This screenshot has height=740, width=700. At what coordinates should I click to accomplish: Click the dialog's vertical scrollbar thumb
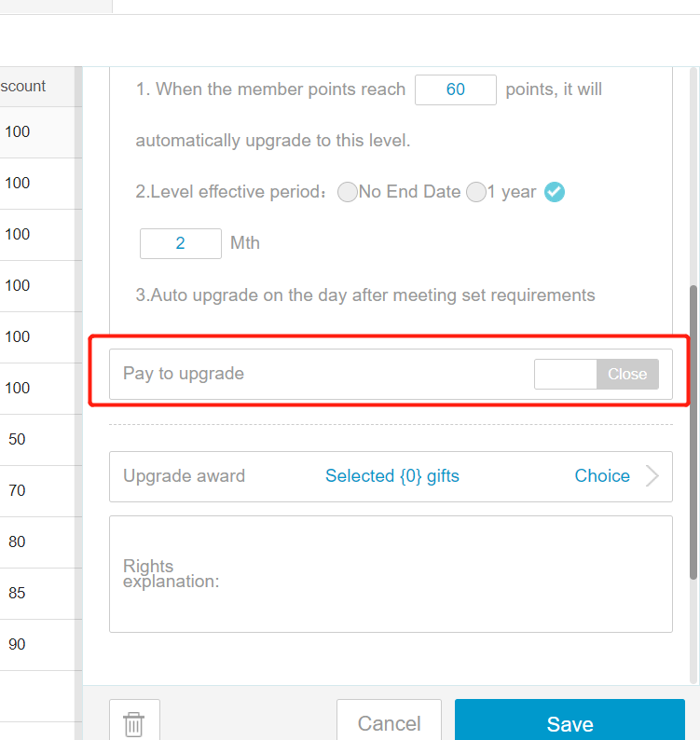coord(693,432)
